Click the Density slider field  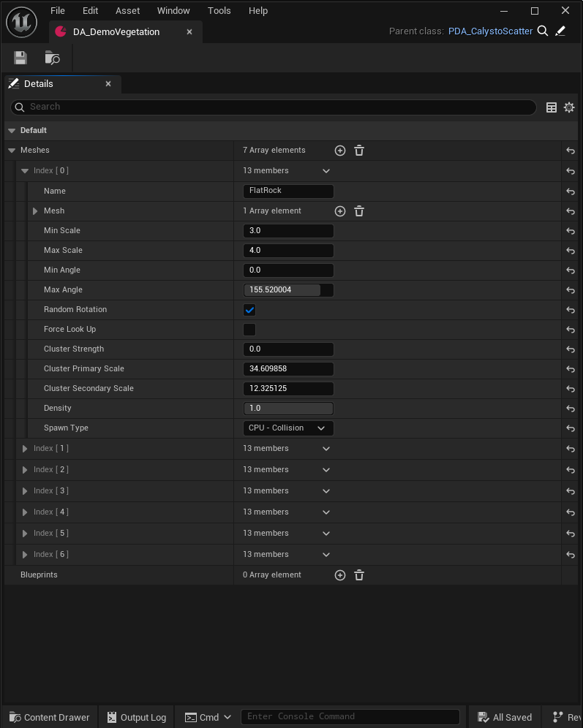288,409
